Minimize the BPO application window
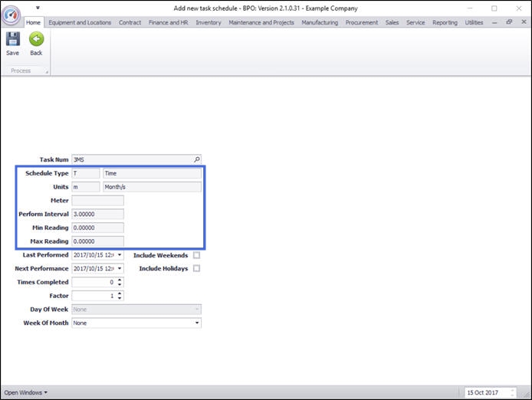This screenshot has width=532, height=400. [x=470, y=8]
